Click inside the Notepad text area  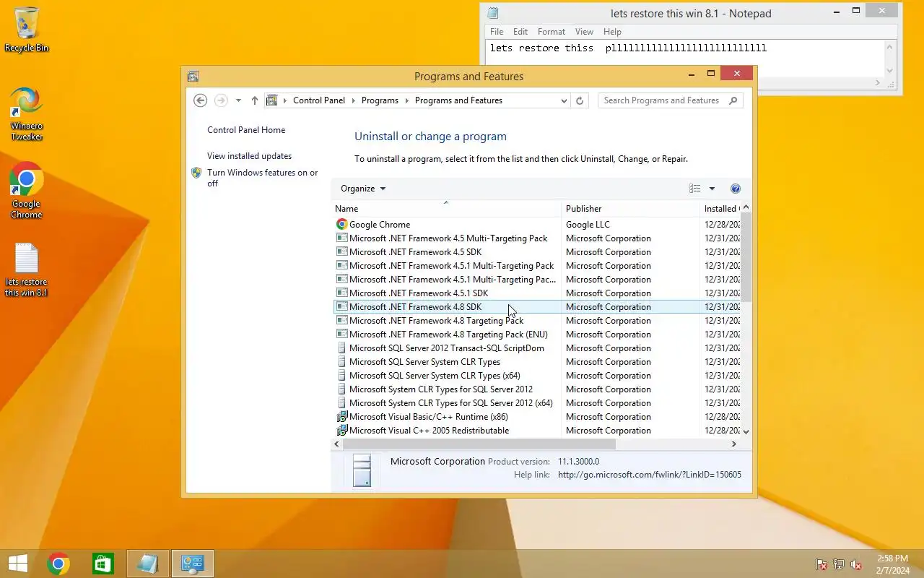(x=684, y=57)
